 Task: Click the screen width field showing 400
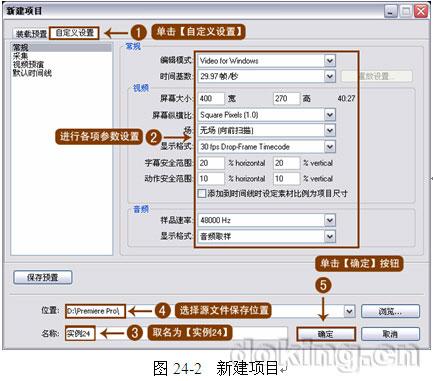[211, 98]
